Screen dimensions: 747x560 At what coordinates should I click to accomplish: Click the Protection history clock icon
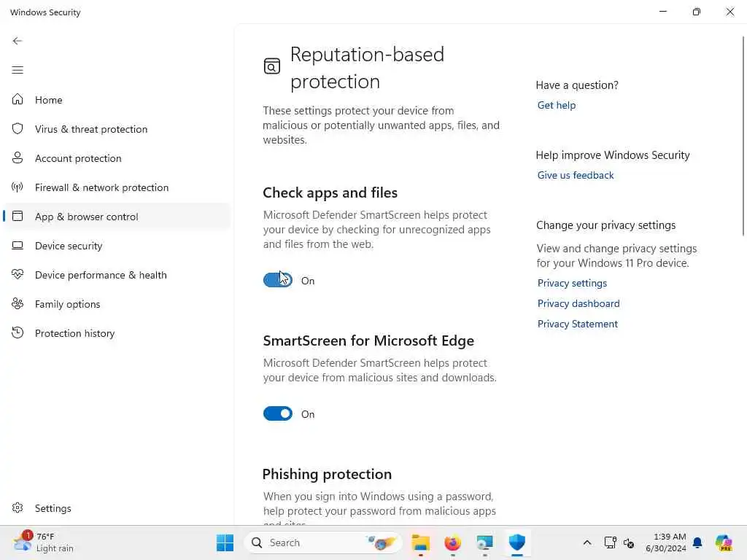pyautogui.click(x=18, y=332)
